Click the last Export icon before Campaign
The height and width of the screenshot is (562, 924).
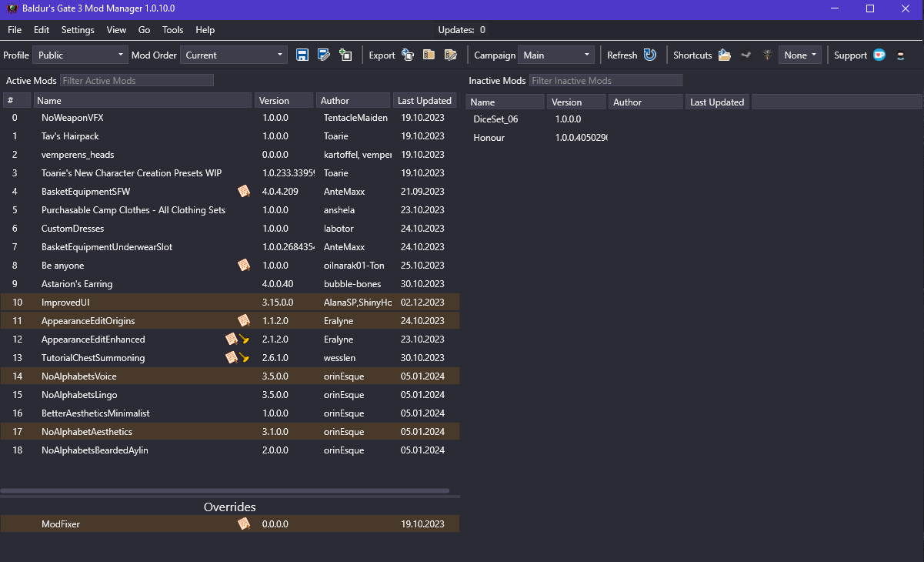point(451,55)
